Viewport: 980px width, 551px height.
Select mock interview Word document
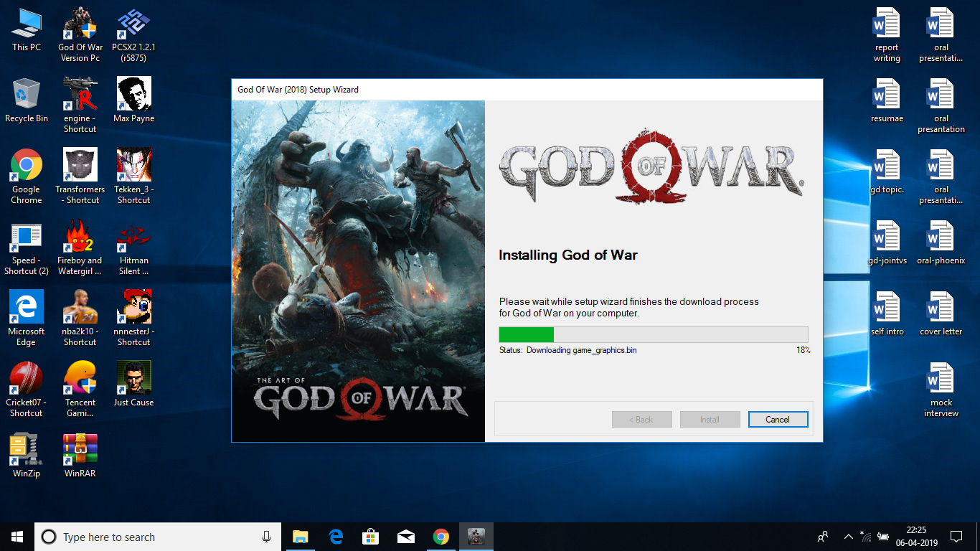[x=941, y=390]
